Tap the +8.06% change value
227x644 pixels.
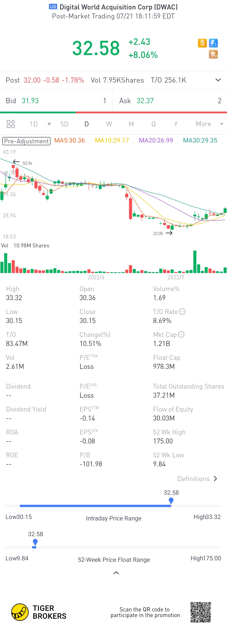click(143, 55)
